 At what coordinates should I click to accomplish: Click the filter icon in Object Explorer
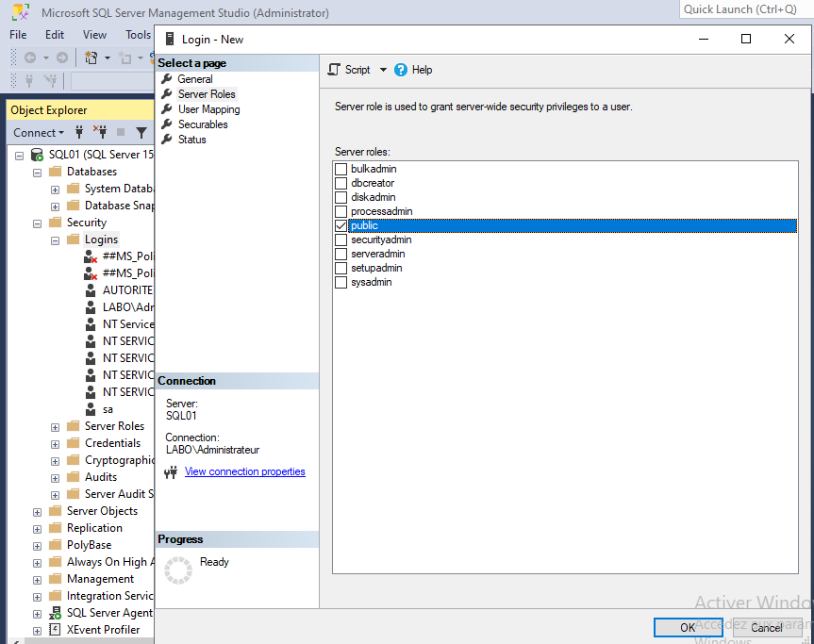141,133
